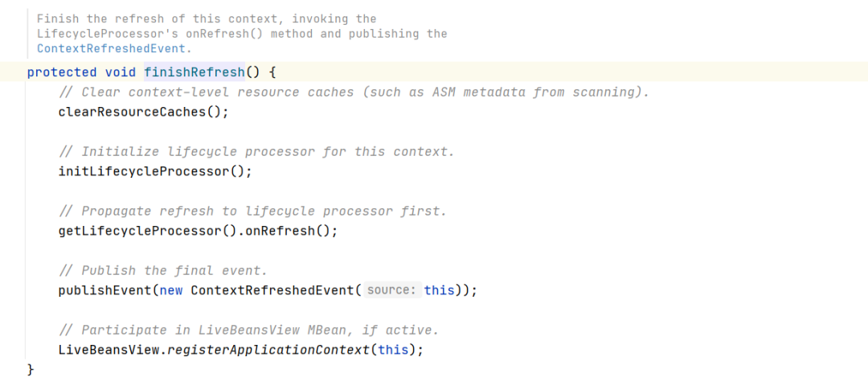The image size is (868, 386).
Task: Click the ContextRefreshedEvent constructor name in code
Action: click(272, 290)
